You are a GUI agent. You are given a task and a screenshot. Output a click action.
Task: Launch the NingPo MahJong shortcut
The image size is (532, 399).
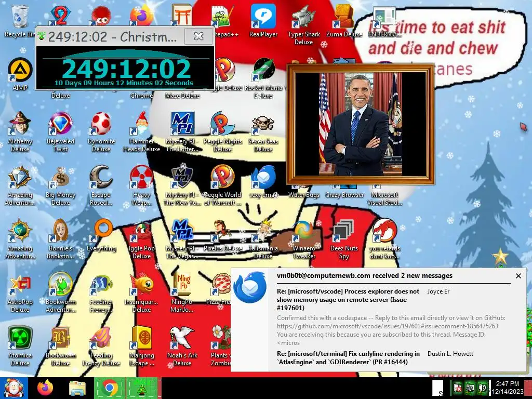click(x=182, y=292)
